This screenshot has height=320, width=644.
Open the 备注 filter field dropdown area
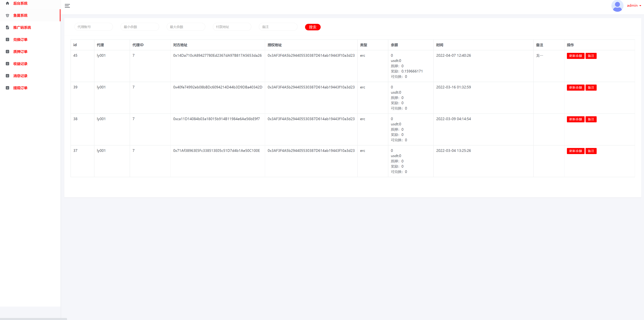(278, 27)
